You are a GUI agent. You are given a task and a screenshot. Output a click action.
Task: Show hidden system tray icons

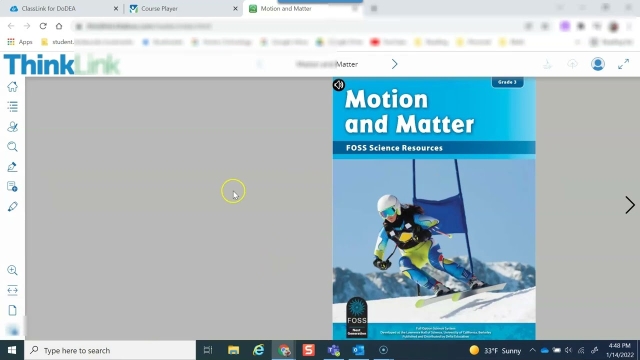pos(532,350)
